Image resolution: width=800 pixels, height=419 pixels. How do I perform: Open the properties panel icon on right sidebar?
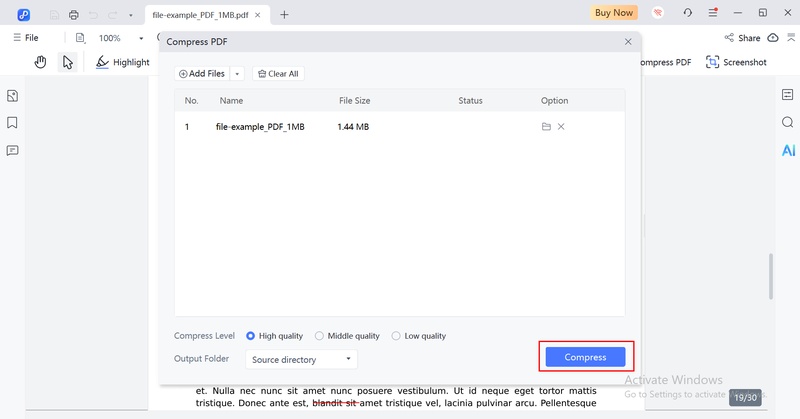[788, 94]
